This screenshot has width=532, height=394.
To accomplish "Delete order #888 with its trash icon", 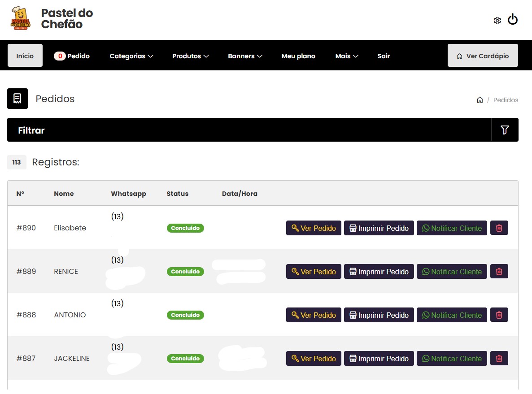I will [499, 315].
